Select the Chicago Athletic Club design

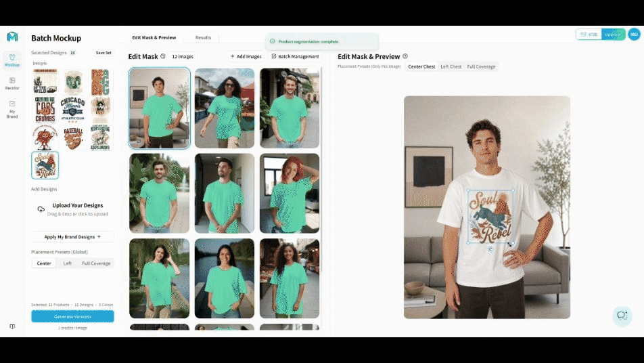73,109
